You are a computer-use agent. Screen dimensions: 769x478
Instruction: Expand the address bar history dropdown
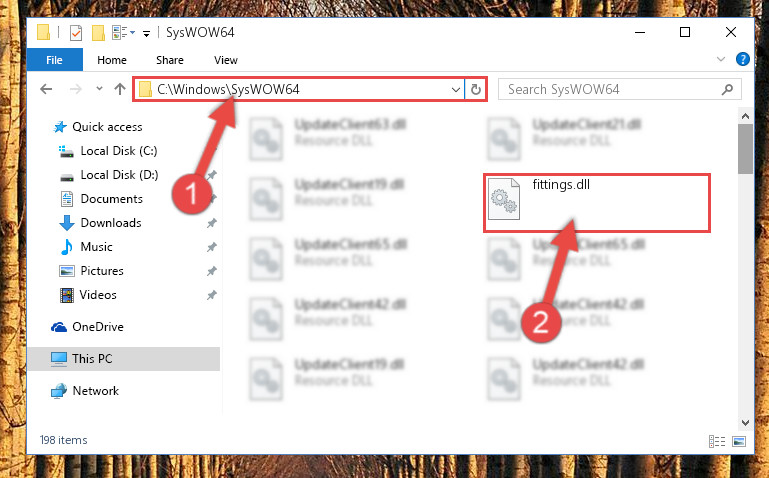(x=456, y=90)
